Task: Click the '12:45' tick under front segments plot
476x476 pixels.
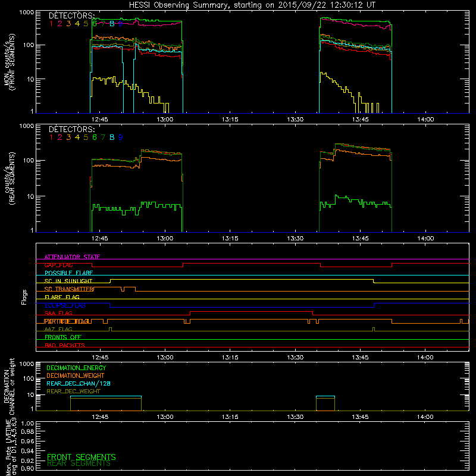Action: (x=100, y=120)
